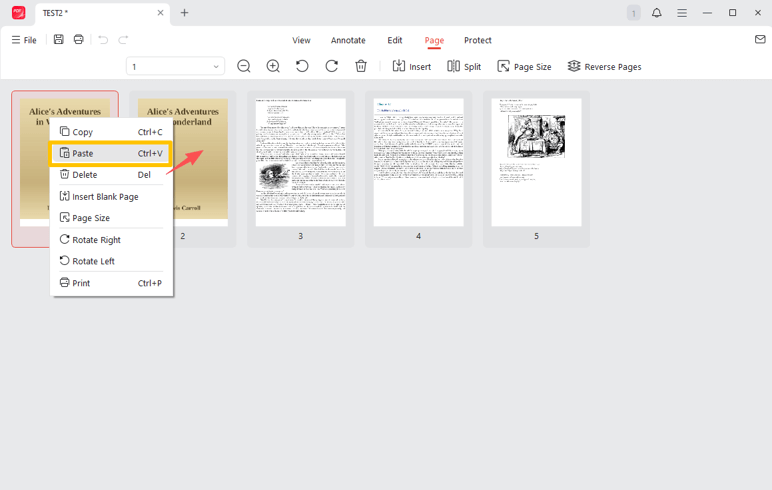The height and width of the screenshot is (490, 772).
Task: Click the Split button
Action: tap(464, 66)
